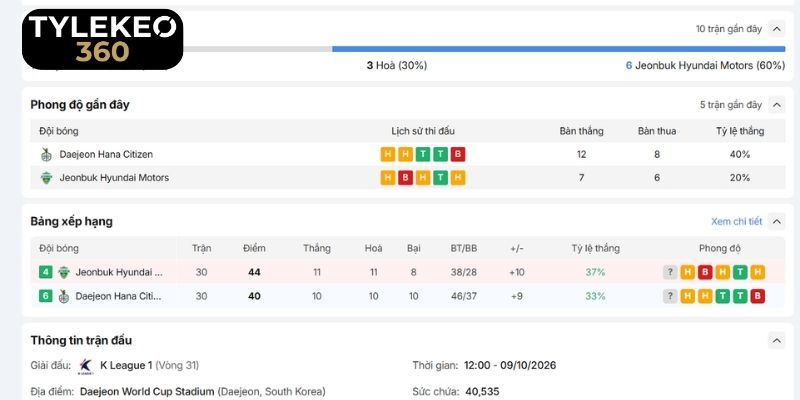Click 6 Jeonbuk Hyundai Motors (60%) text

706,66
